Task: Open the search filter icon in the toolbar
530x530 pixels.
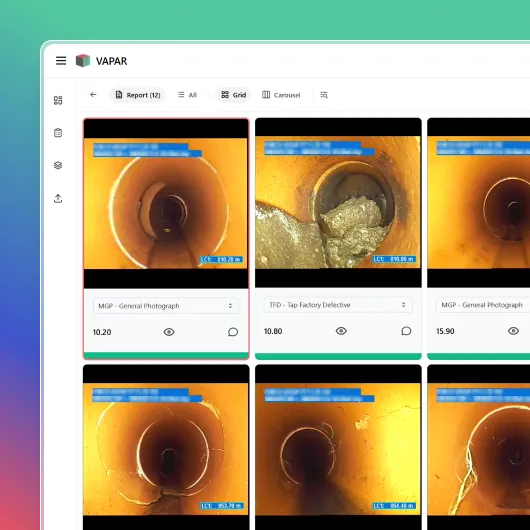Action: click(324, 95)
